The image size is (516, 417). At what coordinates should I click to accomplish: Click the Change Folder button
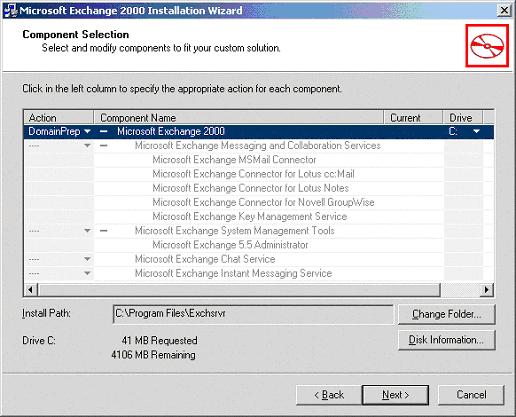coord(447,314)
